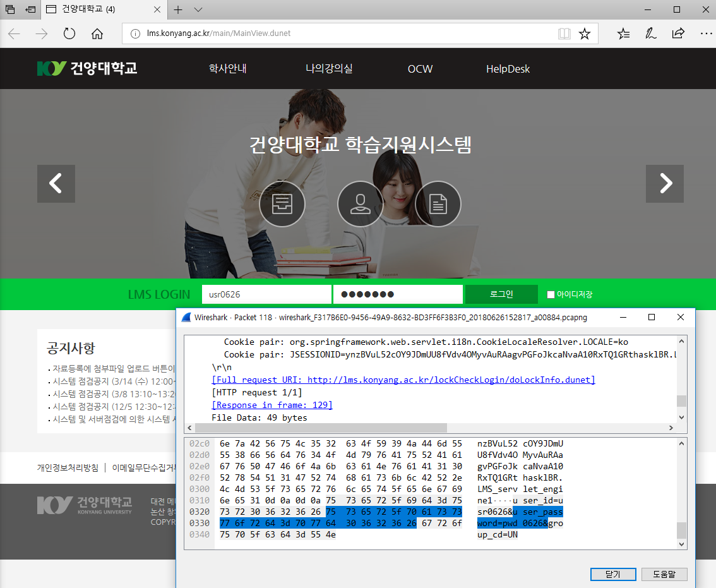716x588 pixels.
Task: Click hex dump vertical scrollbar thumb
Action: (681, 531)
